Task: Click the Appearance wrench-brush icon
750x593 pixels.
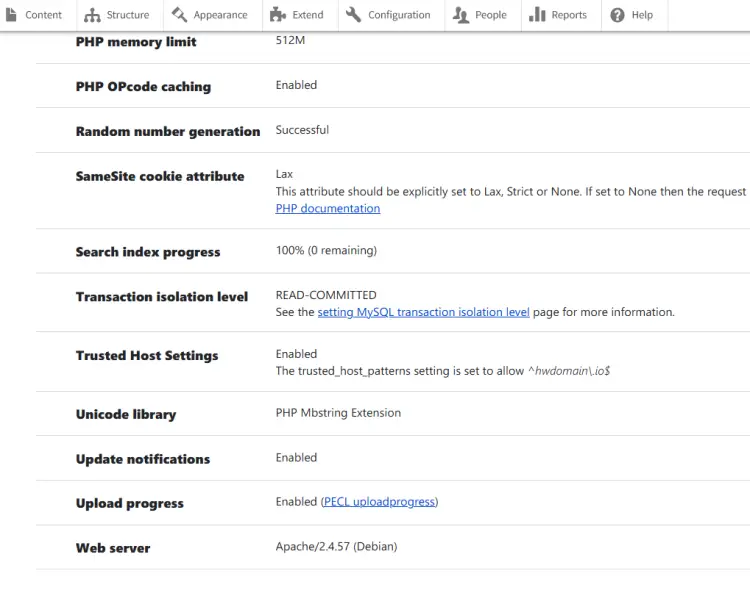Action: click(179, 15)
